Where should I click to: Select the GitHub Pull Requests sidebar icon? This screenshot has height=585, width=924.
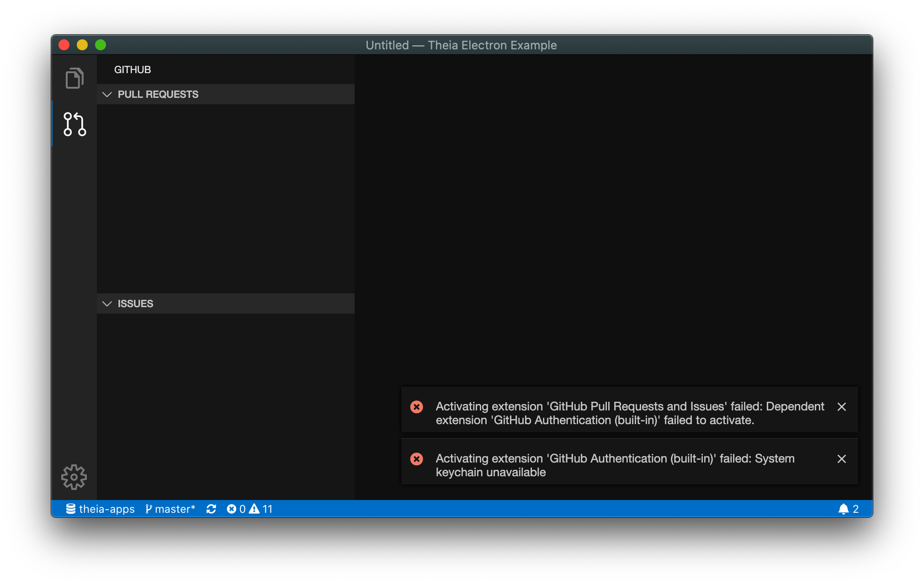click(x=74, y=124)
